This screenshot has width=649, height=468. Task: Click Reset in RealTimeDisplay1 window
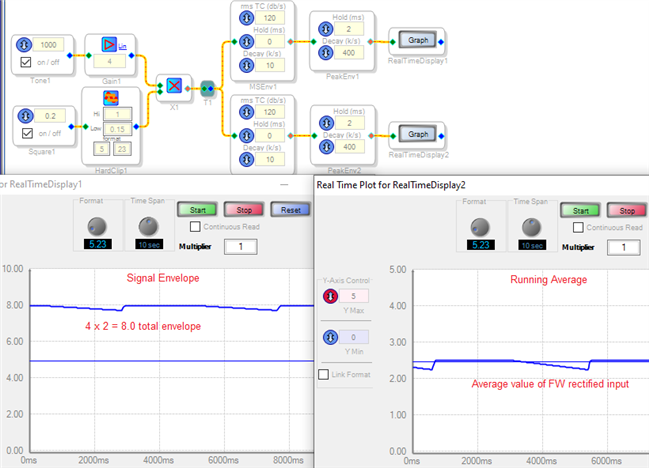coord(291,210)
